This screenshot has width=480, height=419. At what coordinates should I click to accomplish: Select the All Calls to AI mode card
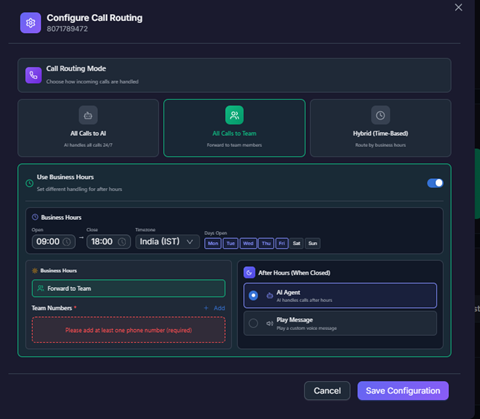[88, 128]
